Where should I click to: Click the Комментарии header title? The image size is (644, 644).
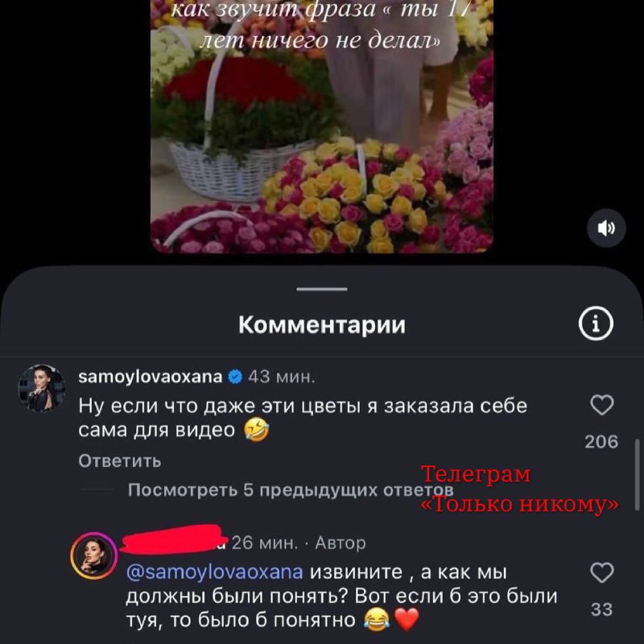322,325
